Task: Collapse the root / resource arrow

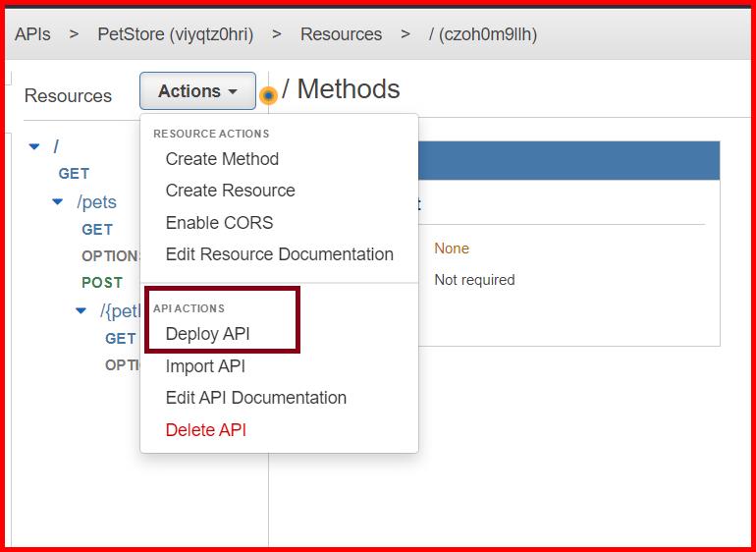Action: tap(34, 146)
